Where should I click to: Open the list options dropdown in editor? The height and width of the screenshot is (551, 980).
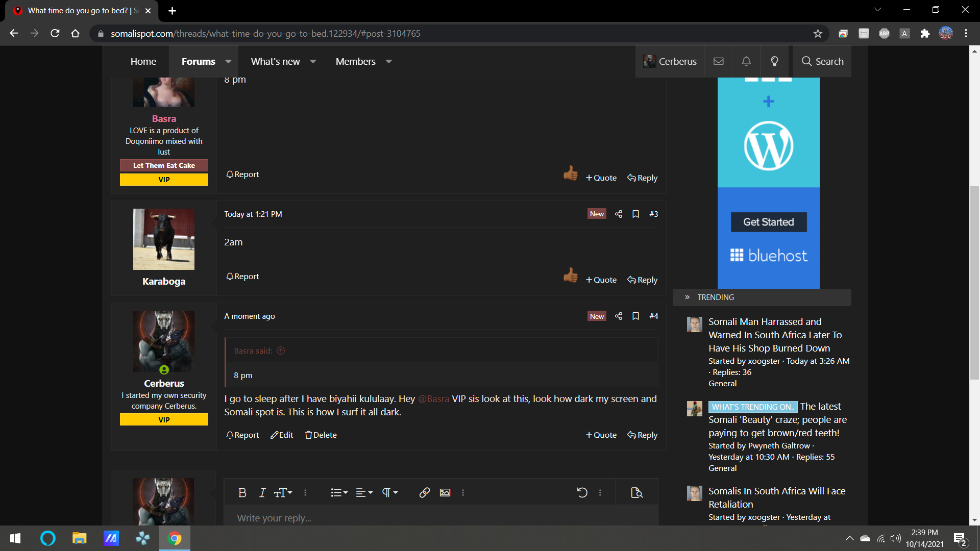[x=339, y=492]
